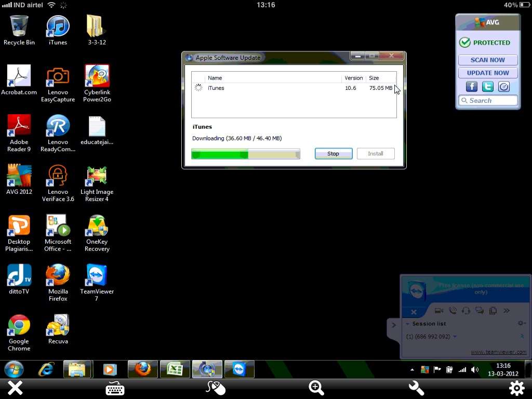532x399 pixels.
Task: Open the Recuva shortcut
Action: (58, 329)
